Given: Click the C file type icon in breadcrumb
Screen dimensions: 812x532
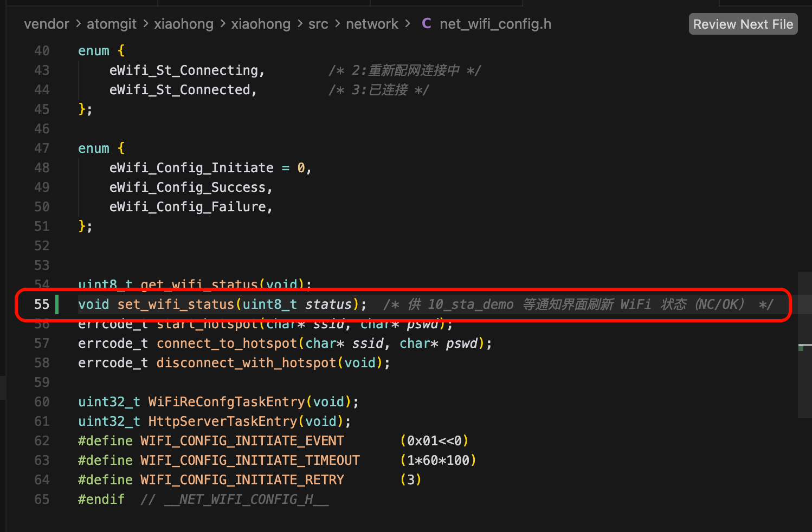Looking at the screenshot, I should (x=427, y=23).
